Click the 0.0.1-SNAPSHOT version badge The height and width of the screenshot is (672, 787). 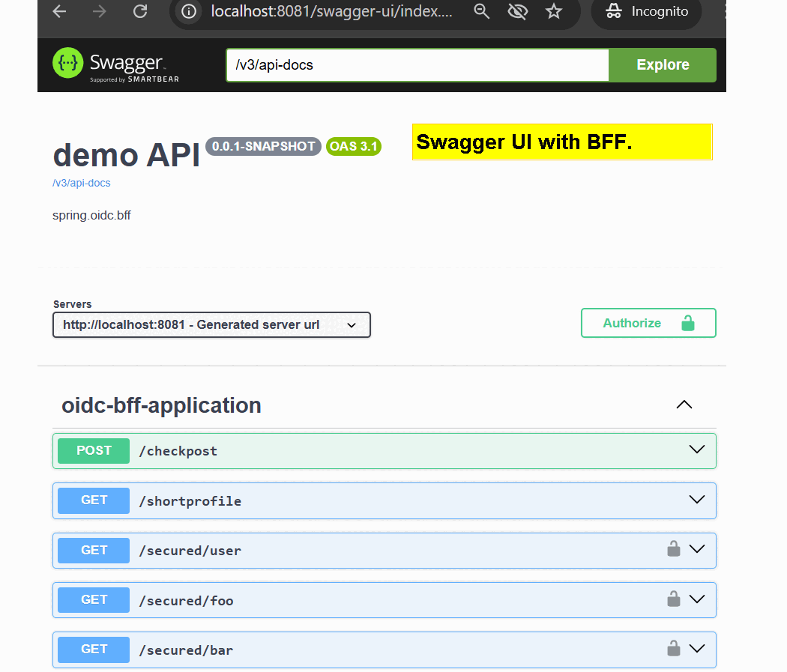click(263, 146)
